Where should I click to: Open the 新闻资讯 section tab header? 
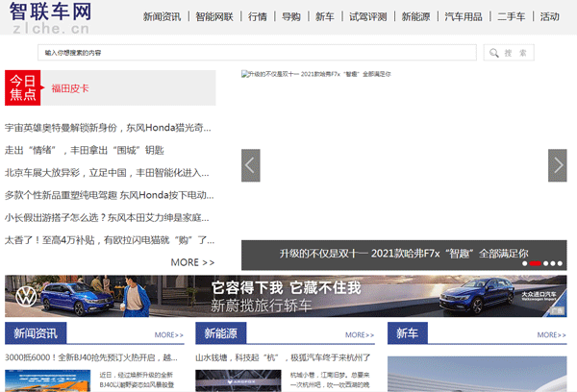coord(36,333)
